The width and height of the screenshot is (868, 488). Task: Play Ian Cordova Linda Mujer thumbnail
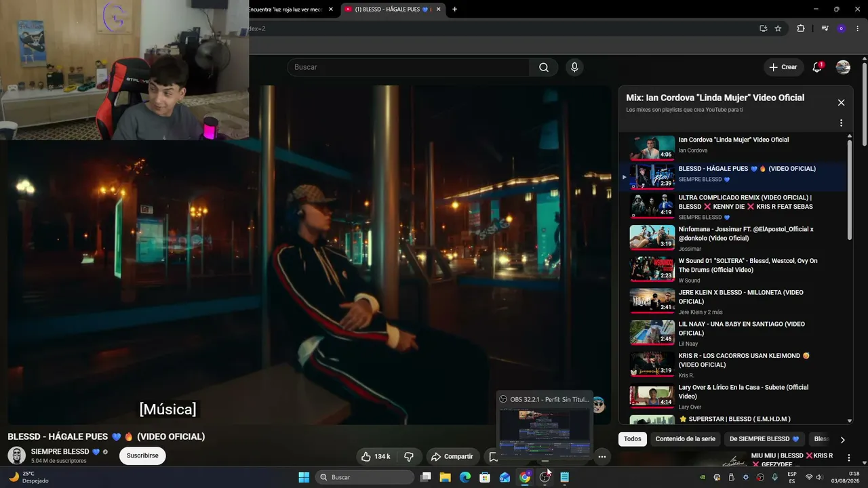[652, 148]
